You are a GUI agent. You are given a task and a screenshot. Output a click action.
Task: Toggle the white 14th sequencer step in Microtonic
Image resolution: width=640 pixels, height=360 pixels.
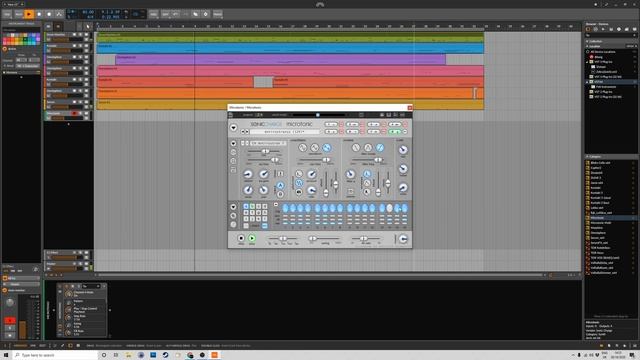pyautogui.click(x=389, y=208)
